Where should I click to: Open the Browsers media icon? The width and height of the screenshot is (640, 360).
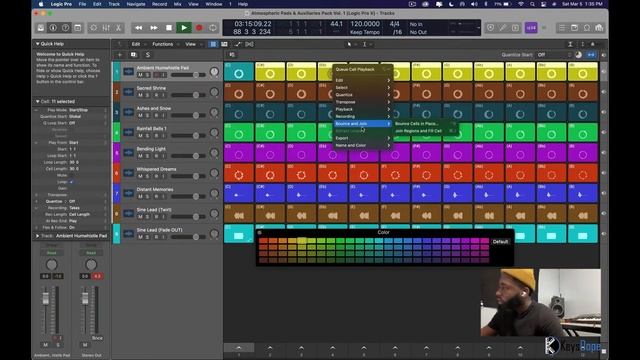pos(599,28)
